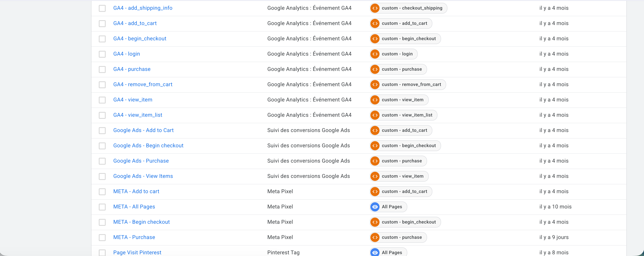644x256 pixels.
Task: Click the custom - view_item trigger chip in GA4 row
Action: [x=402, y=100]
